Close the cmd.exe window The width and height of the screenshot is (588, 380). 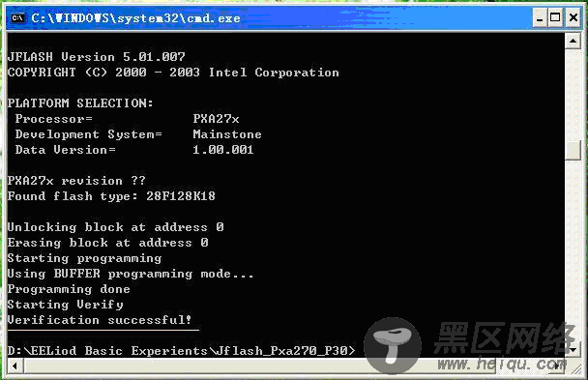573,18
